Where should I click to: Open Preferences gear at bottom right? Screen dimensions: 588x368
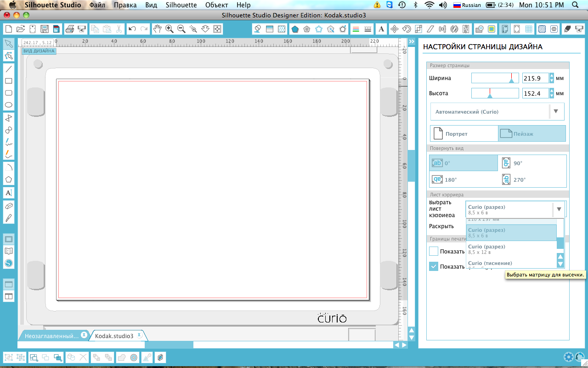click(569, 357)
